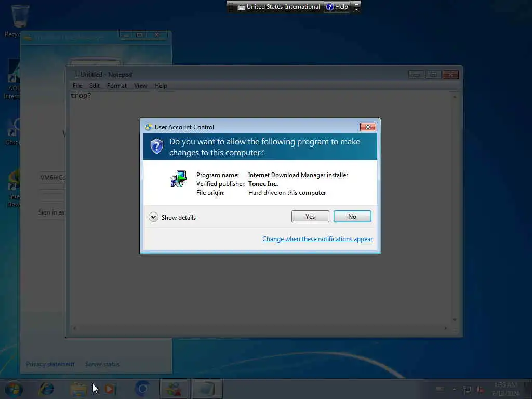Open Windows Explorer folder on taskbar

click(78, 389)
